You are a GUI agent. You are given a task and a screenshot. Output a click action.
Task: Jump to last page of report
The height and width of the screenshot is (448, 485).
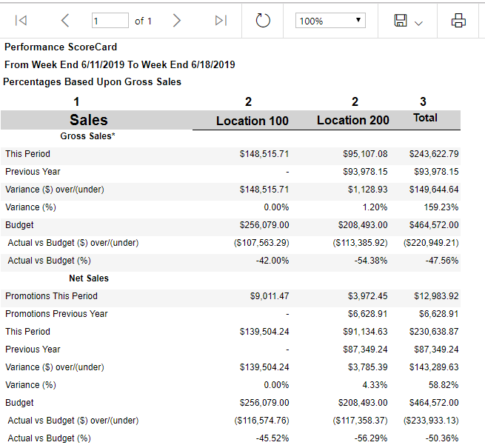[x=221, y=21]
